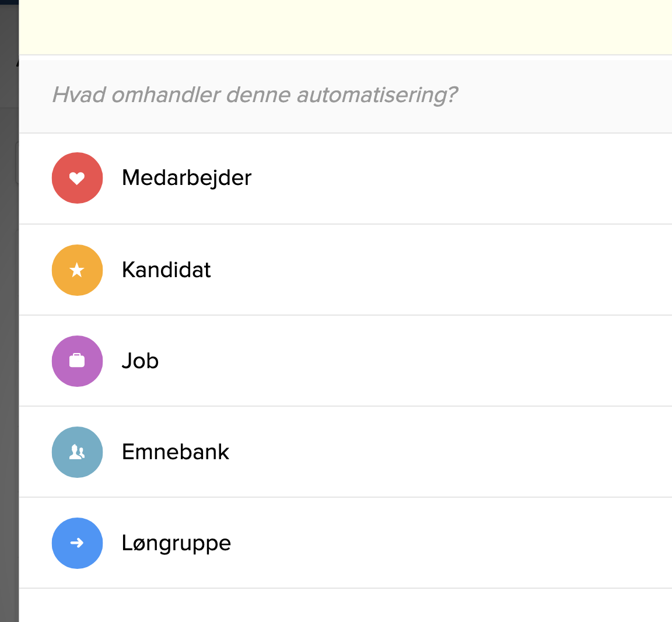This screenshot has height=622, width=672.
Task: Click the purple briefcase Job icon
Action: coord(77,361)
